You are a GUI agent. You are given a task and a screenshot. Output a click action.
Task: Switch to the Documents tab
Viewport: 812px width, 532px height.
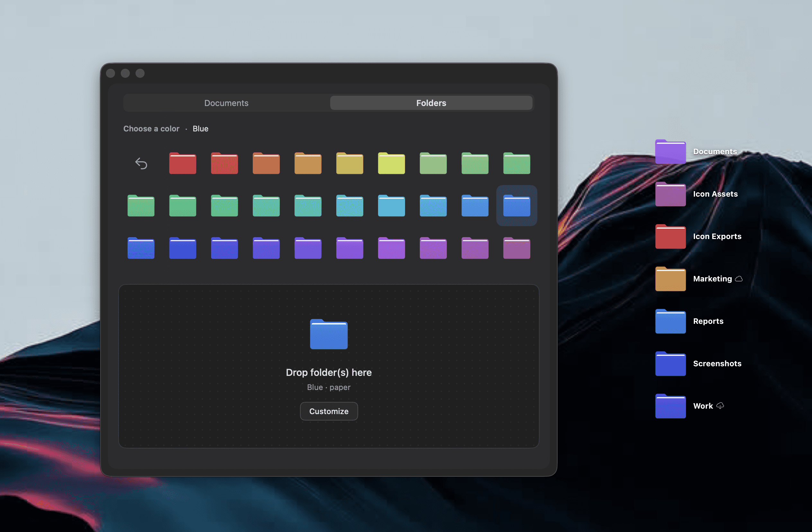(226, 103)
